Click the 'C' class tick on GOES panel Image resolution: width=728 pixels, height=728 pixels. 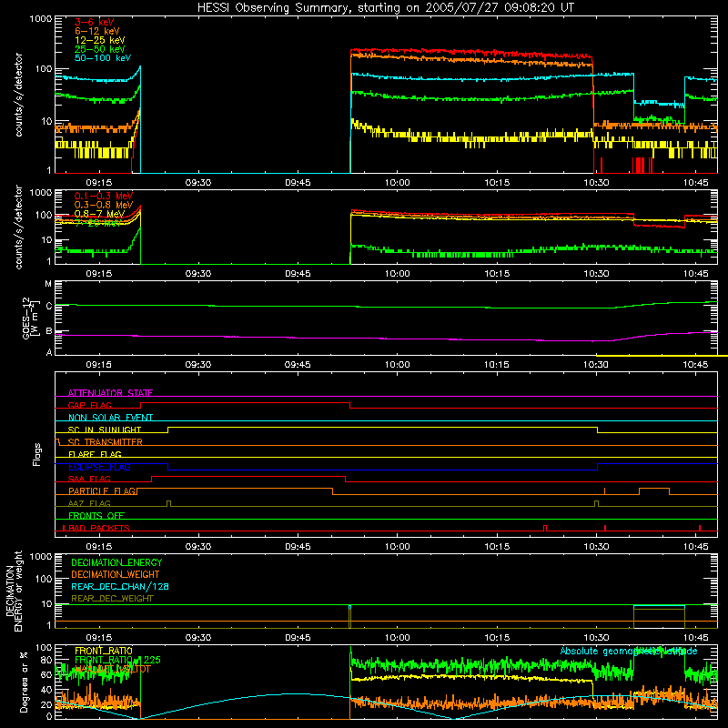click(x=49, y=306)
